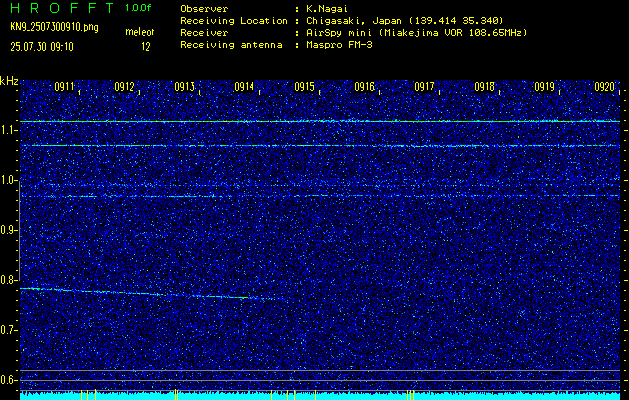Viewport: 629px width, 400px height.
Task: Select the 0913 time label
Action: [x=185, y=87]
